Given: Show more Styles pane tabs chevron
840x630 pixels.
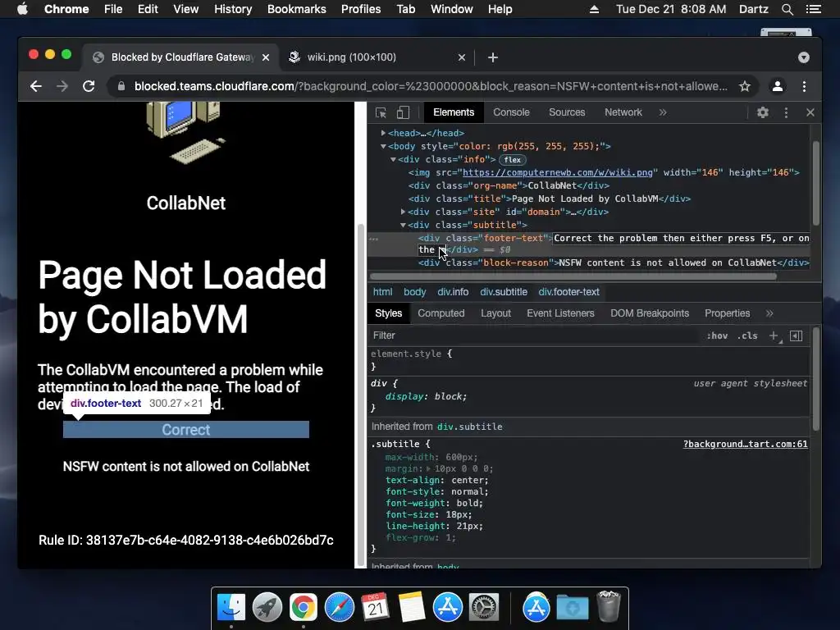Looking at the screenshot, I should click(x=769, y=313).
